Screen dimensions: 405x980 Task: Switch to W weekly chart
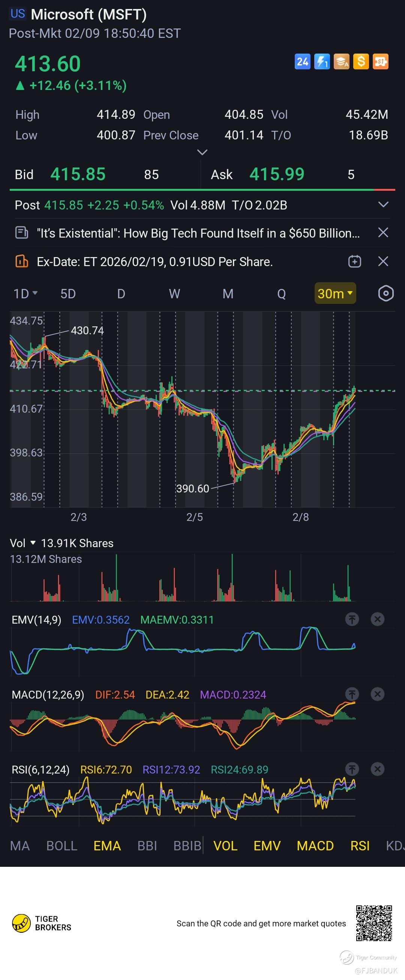click(174, 294)
